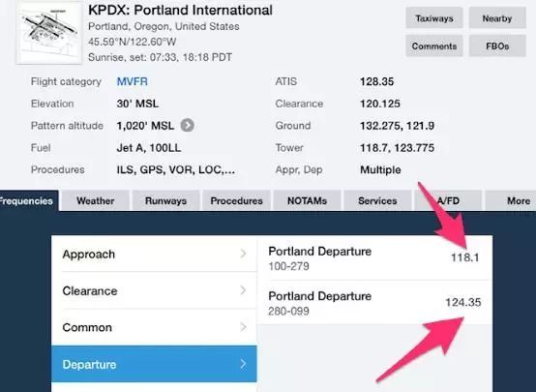Open the airport diagram thumbnail
The width and height of the screenshot is (536, 392).
[49, 33]
